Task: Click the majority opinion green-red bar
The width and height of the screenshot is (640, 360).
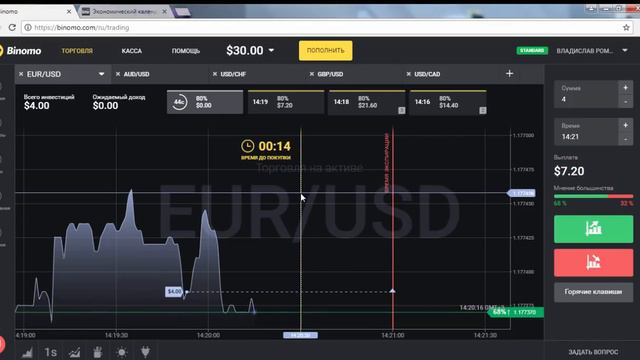Action: coord(593,196)
